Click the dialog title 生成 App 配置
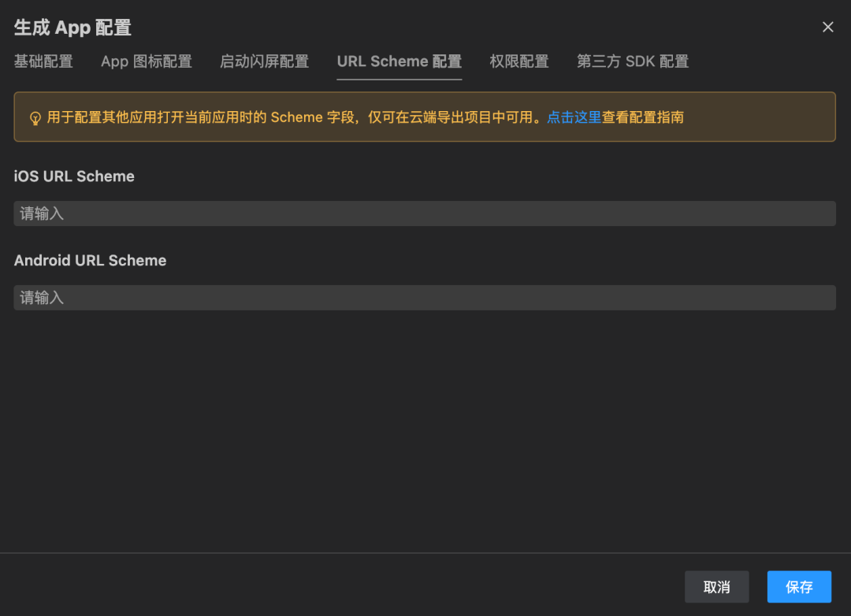Viewport: 851px width, 616px height. coord(72,26)
